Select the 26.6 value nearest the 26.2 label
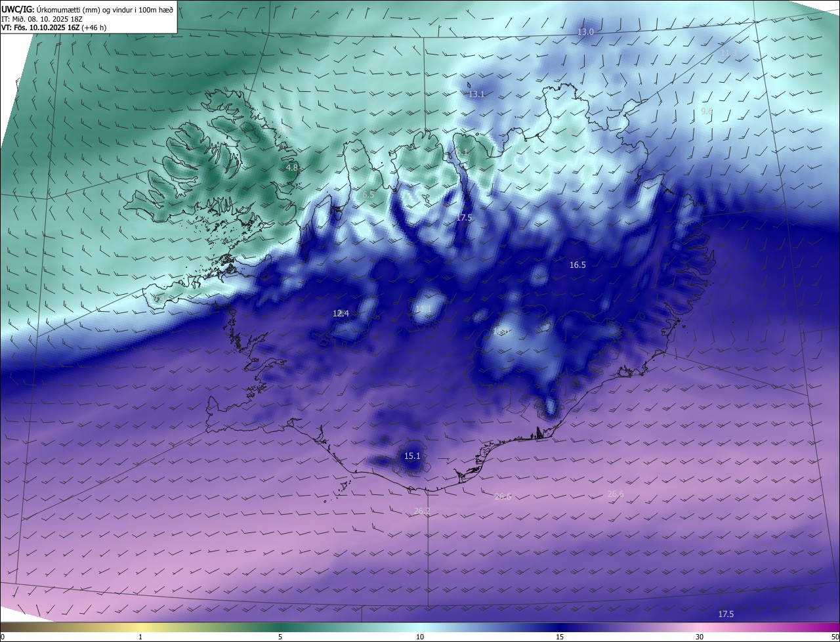This screenshot has height=642, width=840. [x=503, y=496]
